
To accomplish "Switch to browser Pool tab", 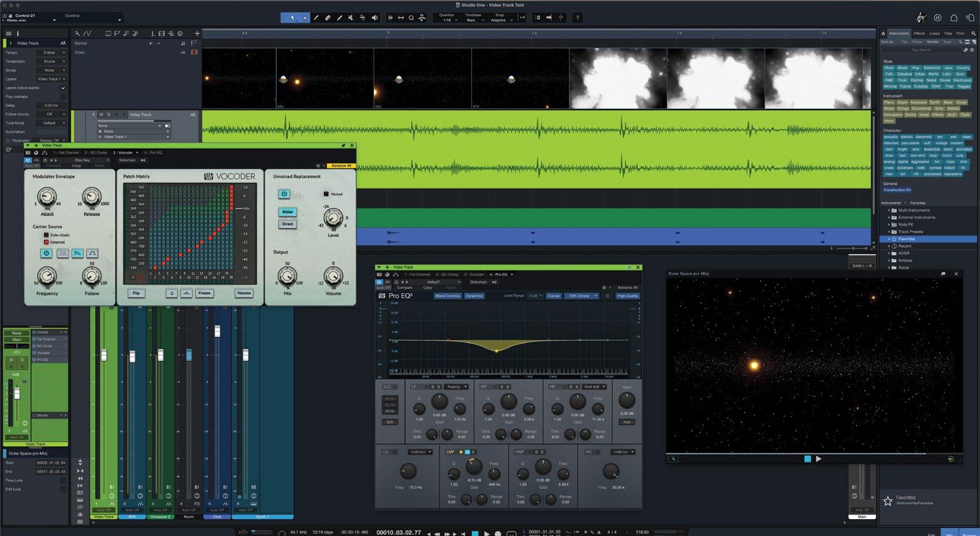I will pyautogui.click(x=960, y=33).
